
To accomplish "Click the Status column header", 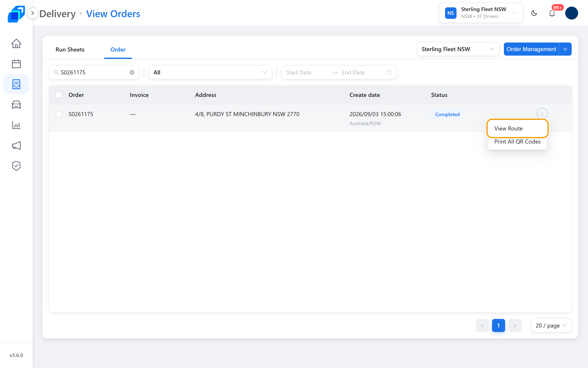I will pyautogui.click(x=439, y=95).
